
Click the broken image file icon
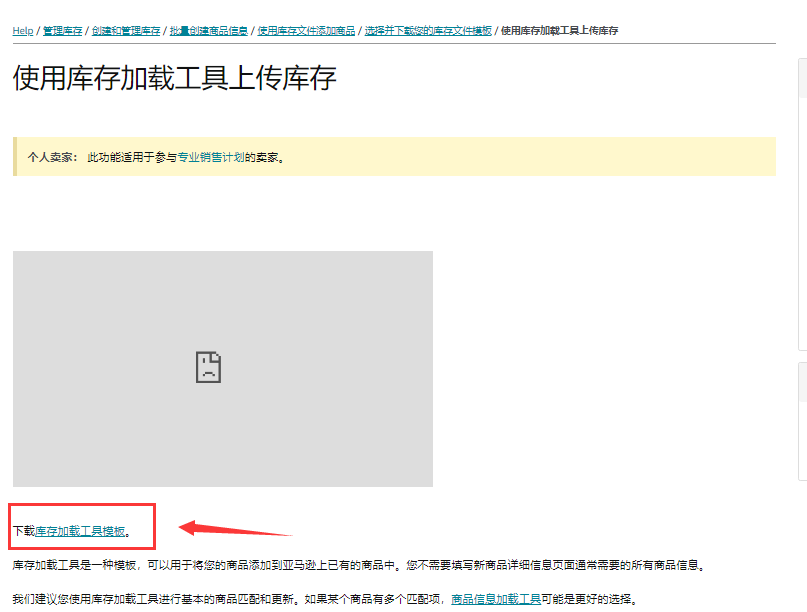207,368
